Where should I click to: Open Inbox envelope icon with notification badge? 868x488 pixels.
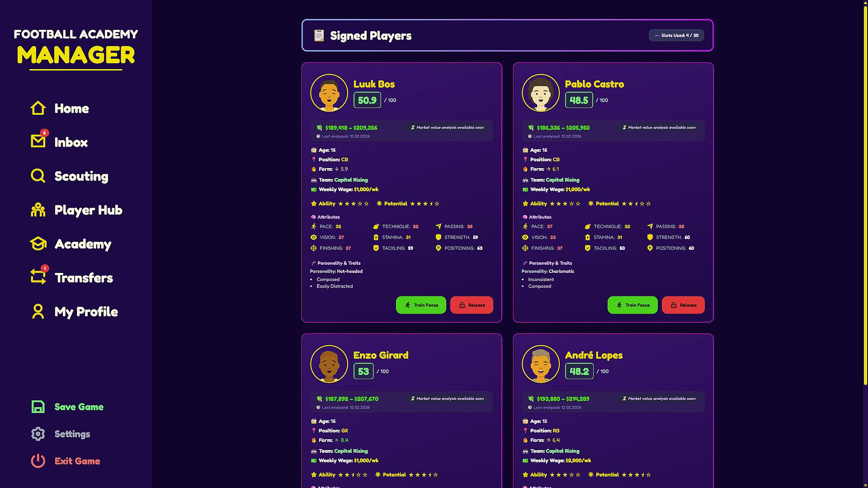coord(38,141)
